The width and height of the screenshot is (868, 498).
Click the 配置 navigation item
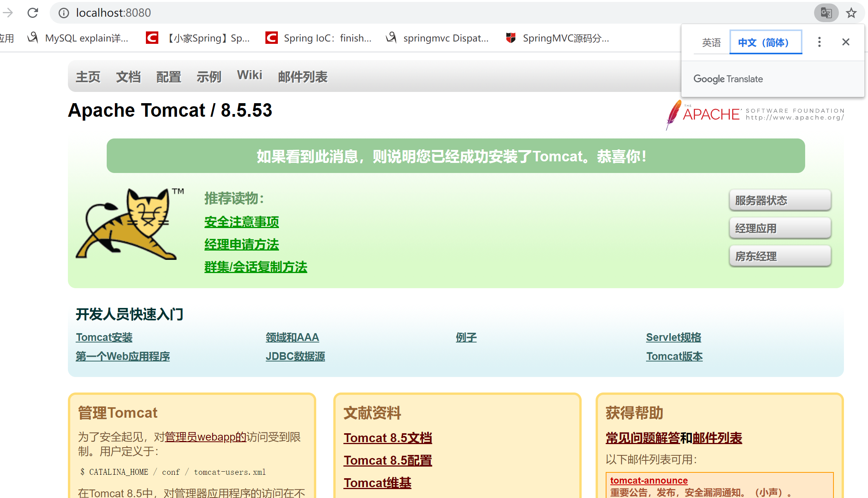169,76
